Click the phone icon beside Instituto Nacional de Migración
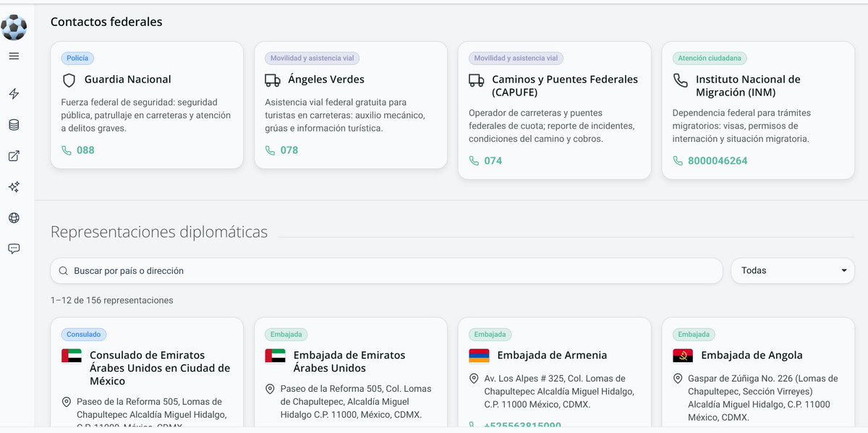868x433 pixels. [681, 80]
